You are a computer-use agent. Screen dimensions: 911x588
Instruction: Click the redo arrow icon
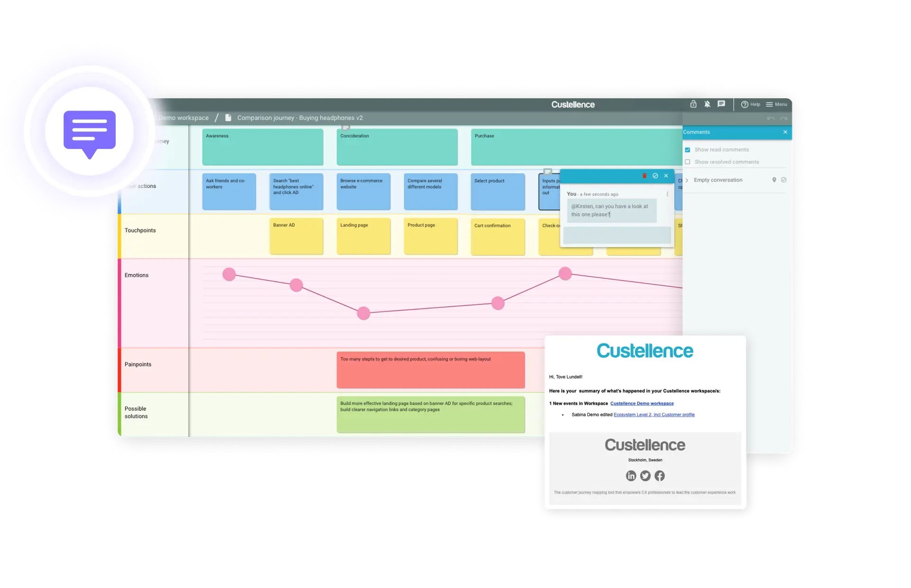tap(783, 118)
